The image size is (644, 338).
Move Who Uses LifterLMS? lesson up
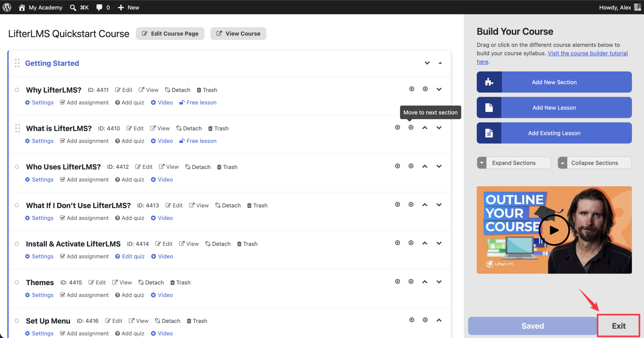point(425,166)
